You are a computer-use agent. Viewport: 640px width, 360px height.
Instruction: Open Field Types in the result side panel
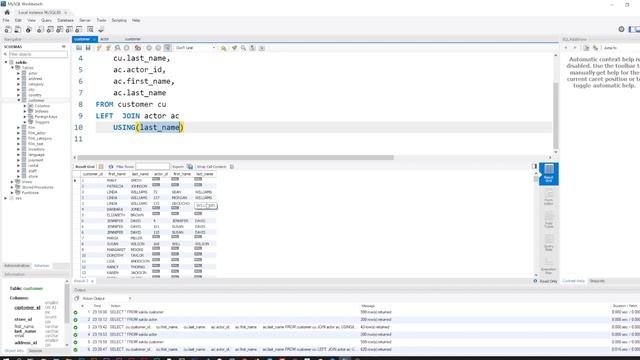click(x=549, y=220)
